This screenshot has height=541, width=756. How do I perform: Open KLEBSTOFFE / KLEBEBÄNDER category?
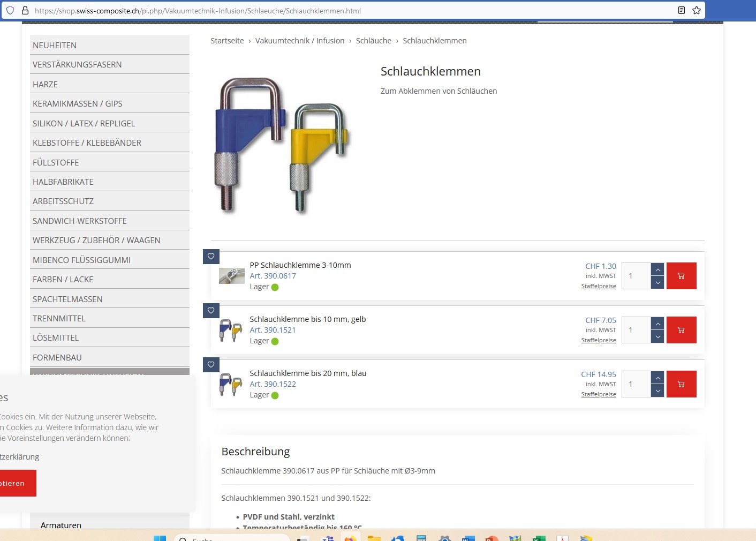(110, 142)
